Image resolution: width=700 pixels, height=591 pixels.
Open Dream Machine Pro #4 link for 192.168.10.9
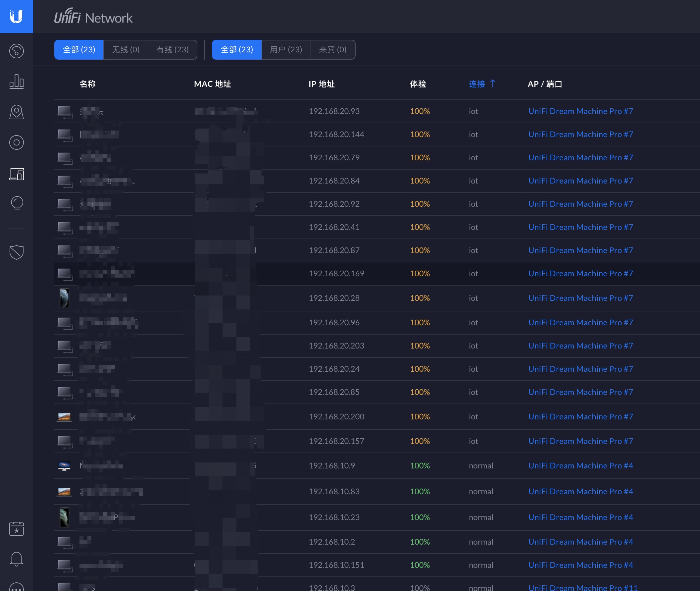coord(580,466)
